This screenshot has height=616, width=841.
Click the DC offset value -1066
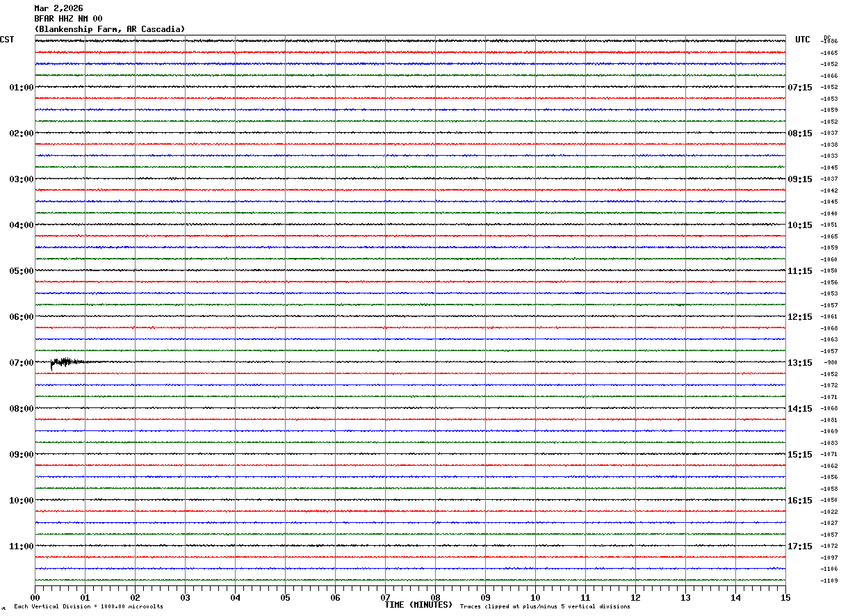click(829, 76)
